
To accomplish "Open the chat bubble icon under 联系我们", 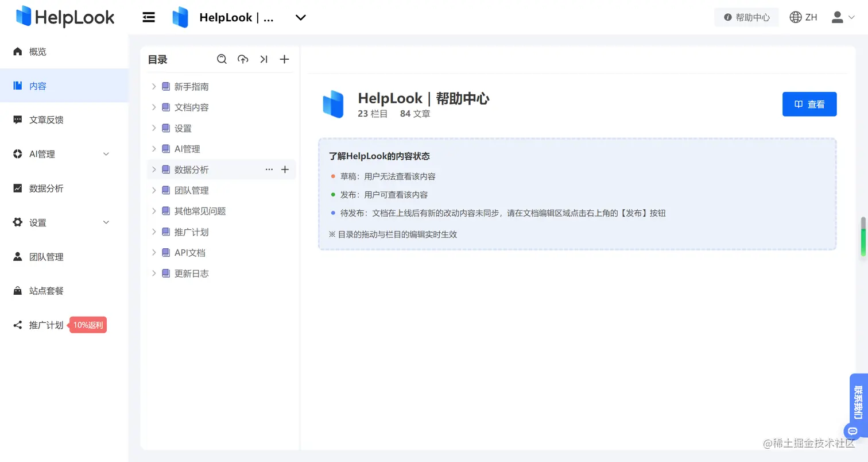I will click(852, 431).
